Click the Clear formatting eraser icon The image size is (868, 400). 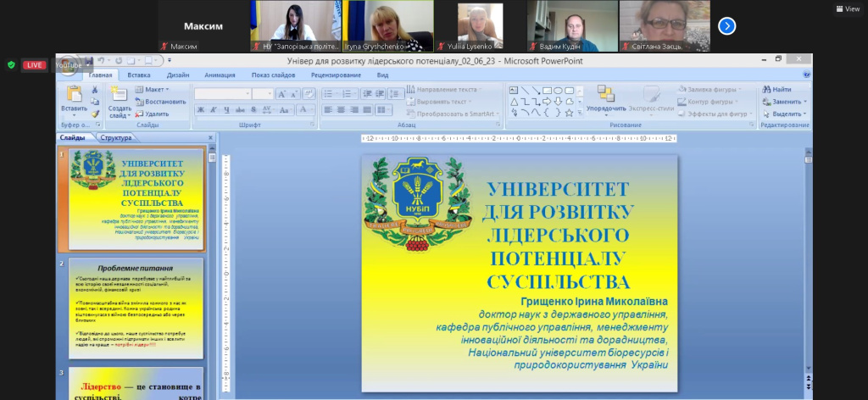click(x=309, y=94)
